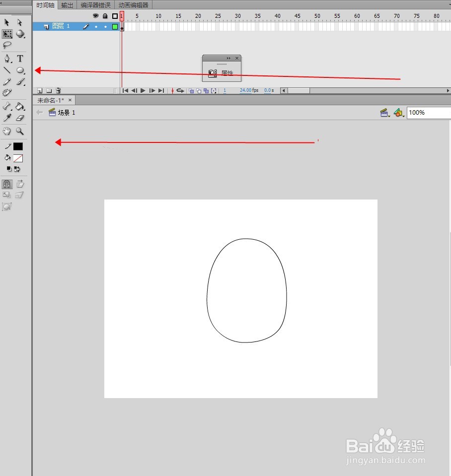Create a new layer in timeline
Image resolution: width=451 pixels, height=476 pixels.
(x=39, y=90)
